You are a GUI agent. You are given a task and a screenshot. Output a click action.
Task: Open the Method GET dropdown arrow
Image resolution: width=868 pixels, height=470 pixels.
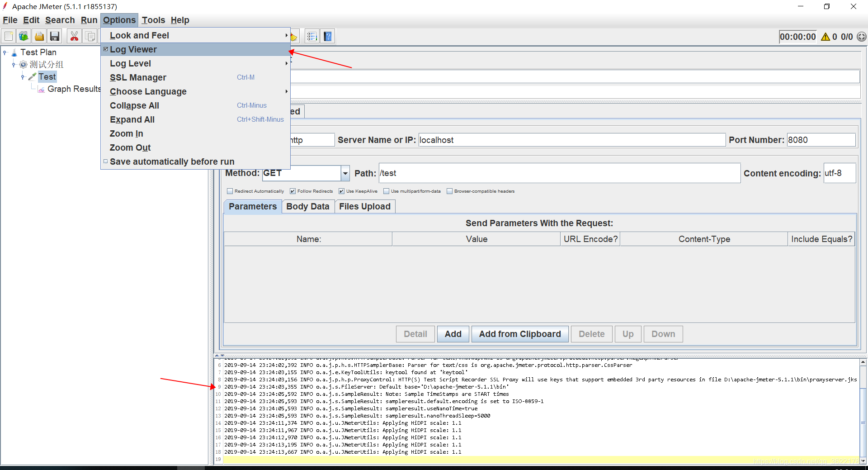click(345, 173)
